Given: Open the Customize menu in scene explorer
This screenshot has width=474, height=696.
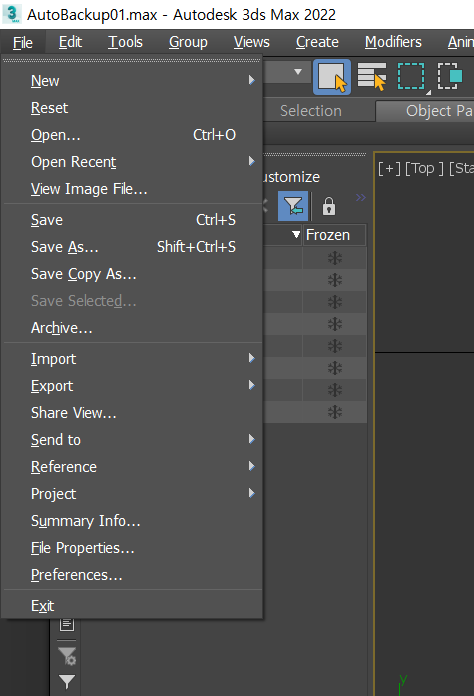Looking at the screenshot, I should 291,177.
